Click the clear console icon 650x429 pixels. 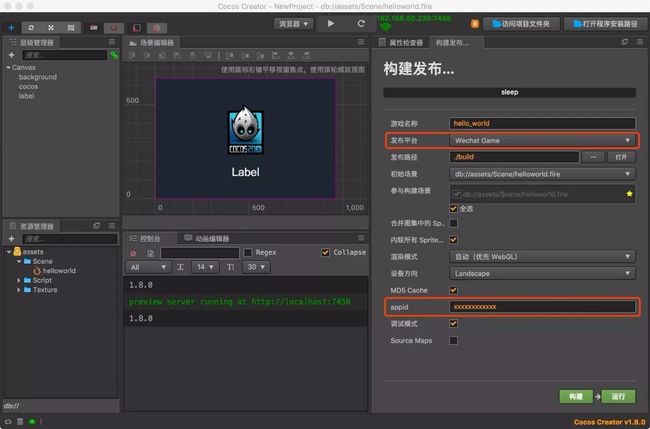click(134, 253)
